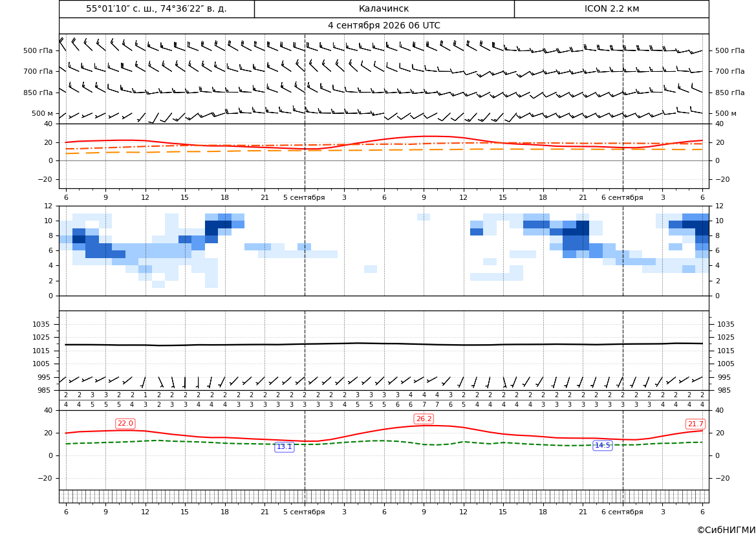
Task: Click the right 850 гПа level label
Action: 730,93
